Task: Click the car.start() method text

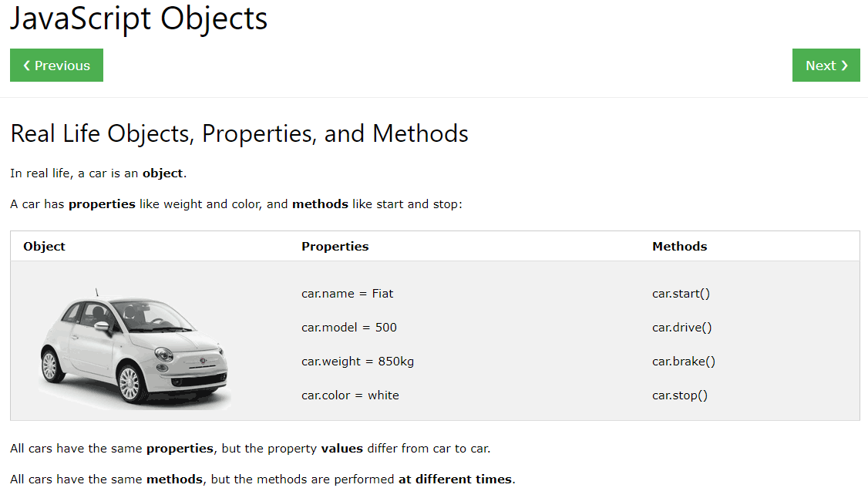Action: (681, 293)
